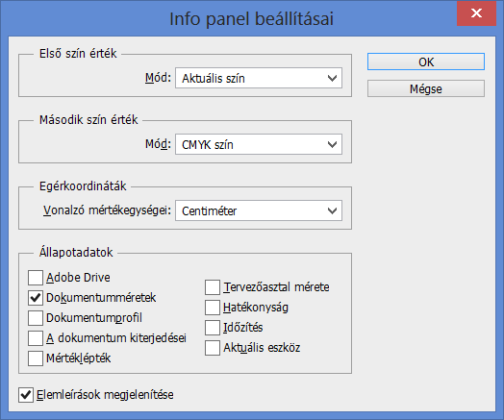Tick the A dokumentum kiterjedései checkbox
The image size is (504, 420).
[x=36, y=338]
